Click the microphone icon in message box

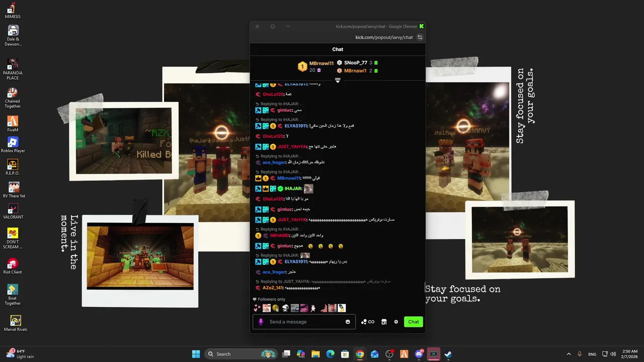(261, 322)
